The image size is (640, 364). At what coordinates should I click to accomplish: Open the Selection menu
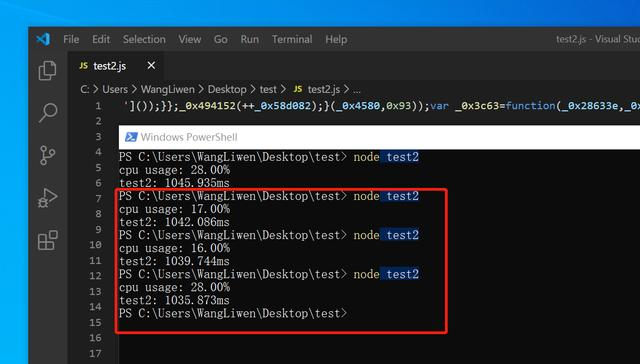[x=144, y=40]
